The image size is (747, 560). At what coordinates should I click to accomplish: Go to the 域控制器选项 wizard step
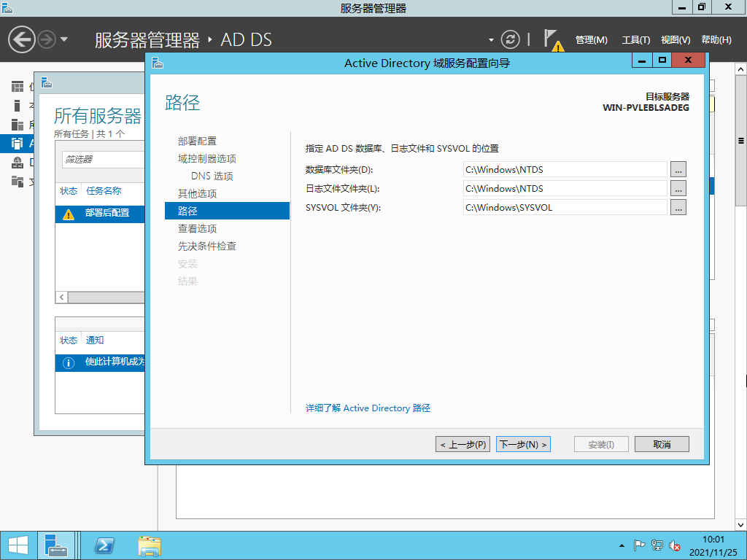coord(207,158)
